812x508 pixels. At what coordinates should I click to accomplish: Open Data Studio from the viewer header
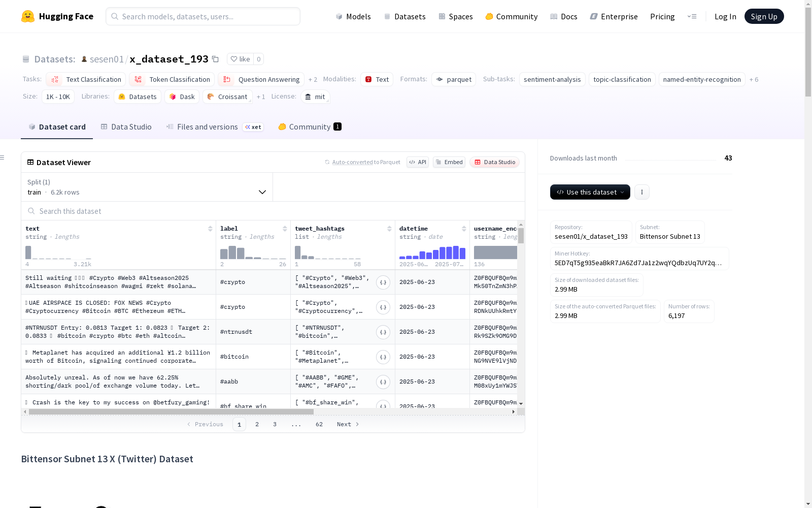tap(494, 162)
